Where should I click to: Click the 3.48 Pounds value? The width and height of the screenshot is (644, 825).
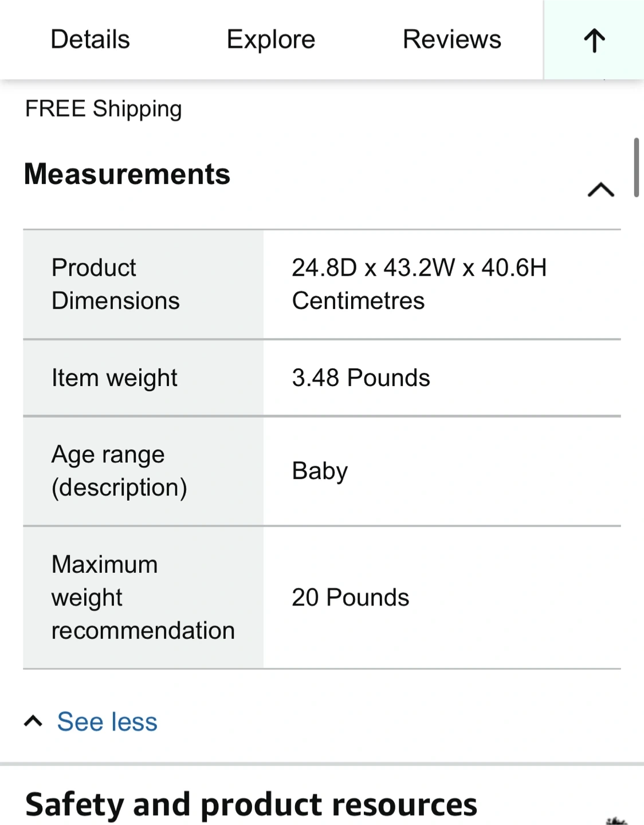[x=361, y=378]
